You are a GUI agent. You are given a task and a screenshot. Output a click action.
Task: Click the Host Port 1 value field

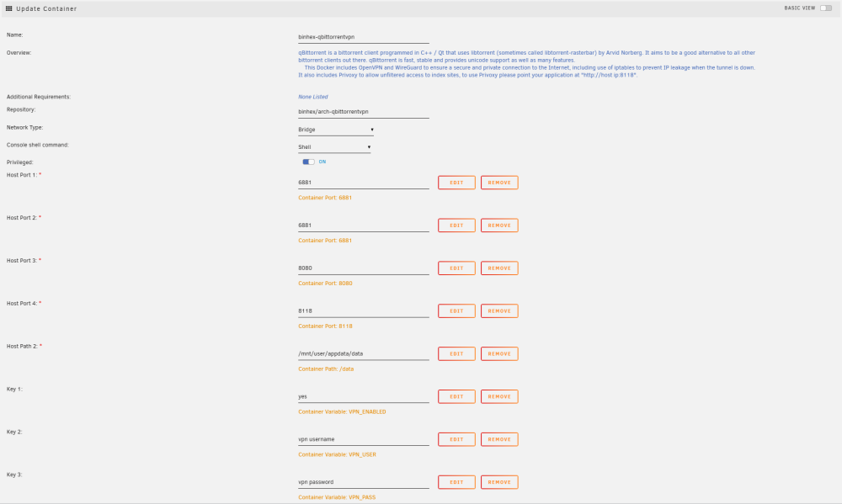pyautogui.click(x=364, y=183)
